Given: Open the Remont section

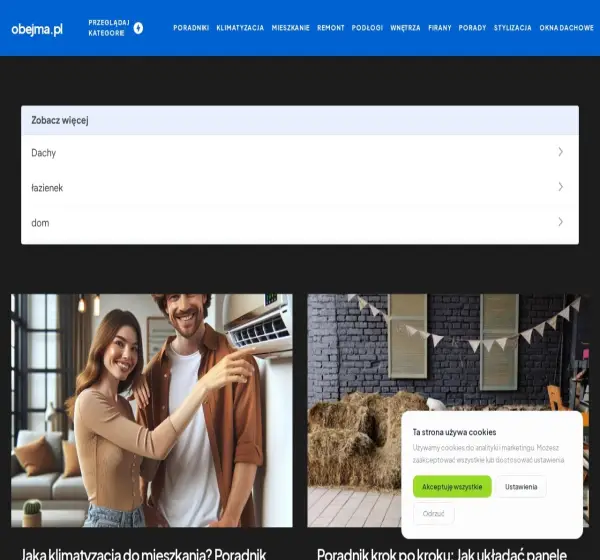Looking at the screenshot, I should (x=331, y=28).
